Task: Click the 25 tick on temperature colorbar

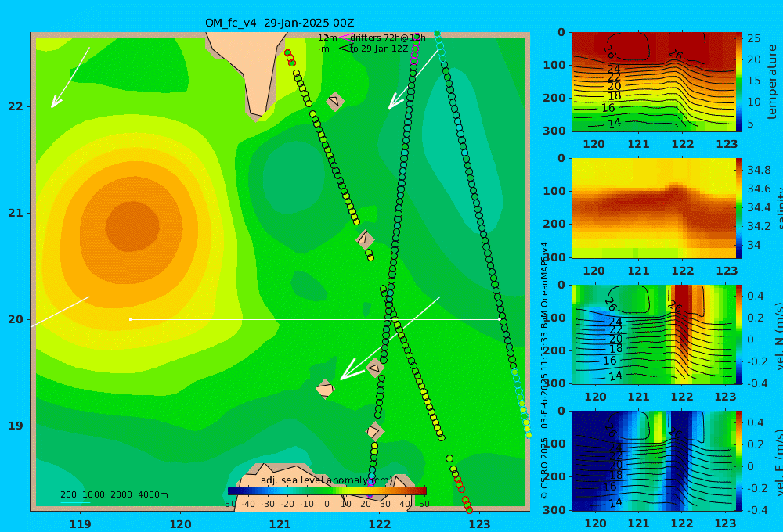Action: point(754,38)
